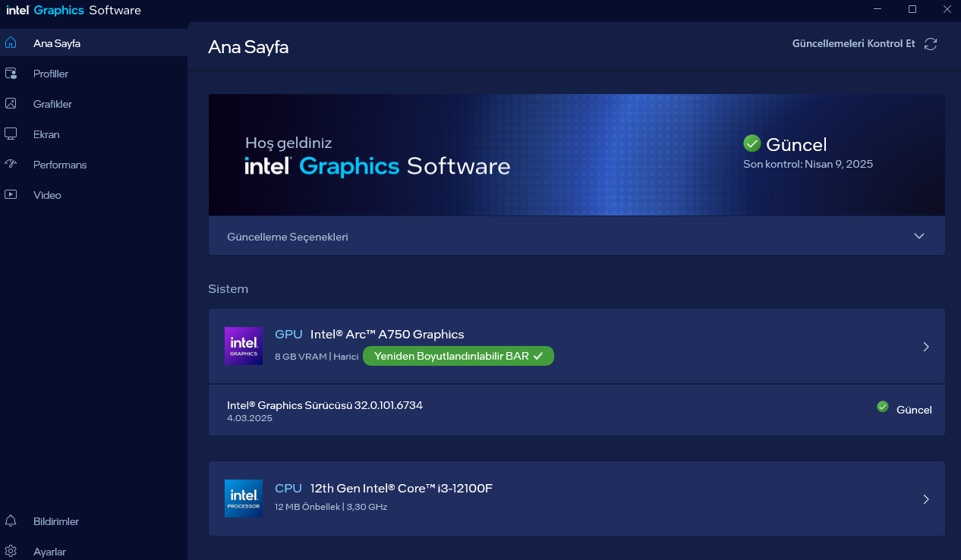Click Güncellemeleri Kontrol Et
The width and height of the screenshot is (961, 560).
pos(853,43)
